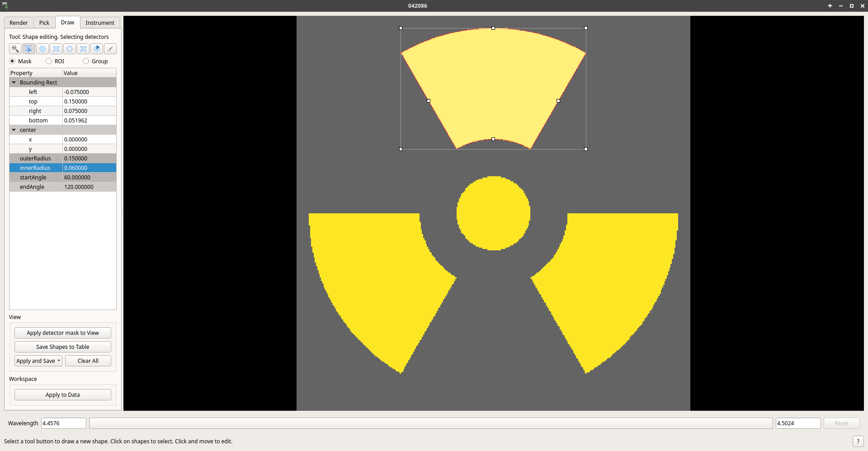
Task: Click the Wavelength range slider bar
Action: tap(430, 423)
